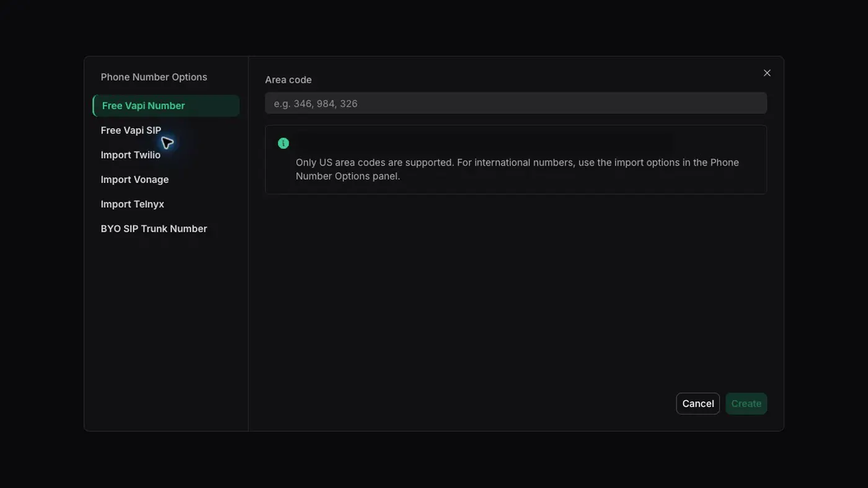Open the BYO SIP Trunk Number option
The height and width of the screenshot is (488, 868).
pyautogui.click(x=154, y=229)
